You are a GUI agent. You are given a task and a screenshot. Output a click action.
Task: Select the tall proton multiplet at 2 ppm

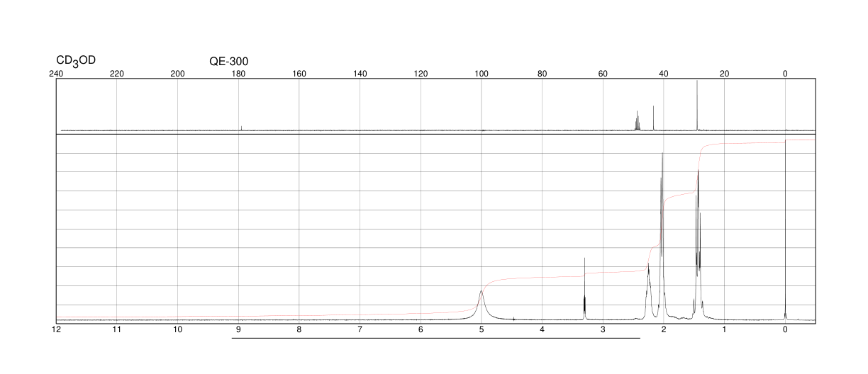662,235
